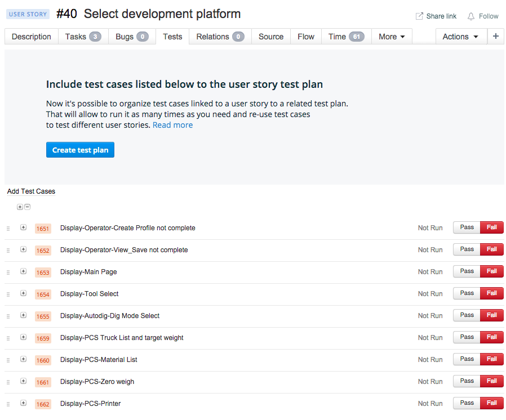Mark test 1652 as Fail
The image size is (506, 420).
coord(492,249)
